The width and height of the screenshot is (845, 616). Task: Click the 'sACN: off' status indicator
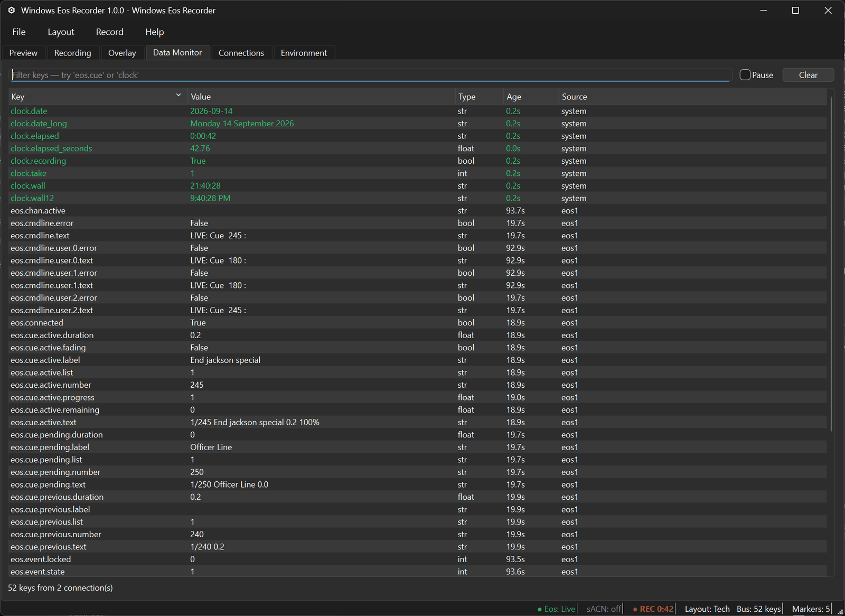[604, 609]
